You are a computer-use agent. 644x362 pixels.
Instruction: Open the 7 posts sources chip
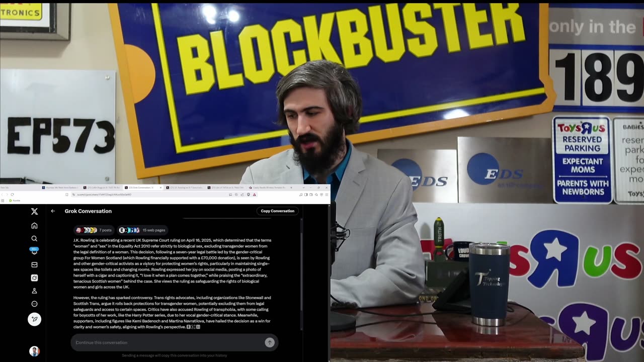coord(94,230)
